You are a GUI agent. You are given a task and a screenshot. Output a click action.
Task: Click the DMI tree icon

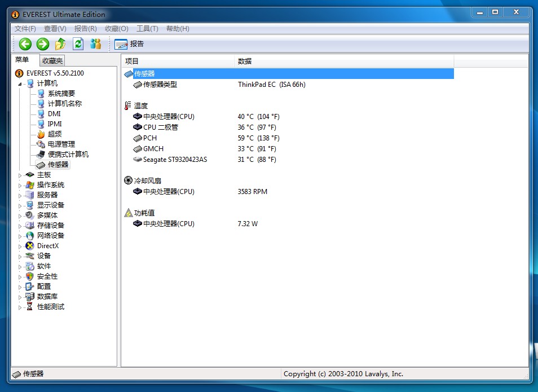pyautogui.click(x=41, y=113)
